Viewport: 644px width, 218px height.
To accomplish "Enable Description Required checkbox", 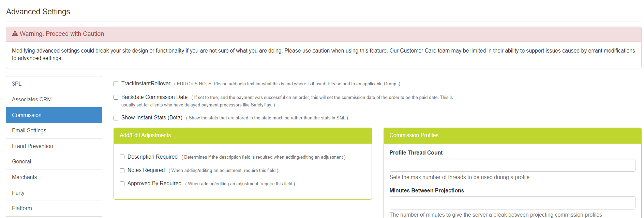I will [122, 157].
